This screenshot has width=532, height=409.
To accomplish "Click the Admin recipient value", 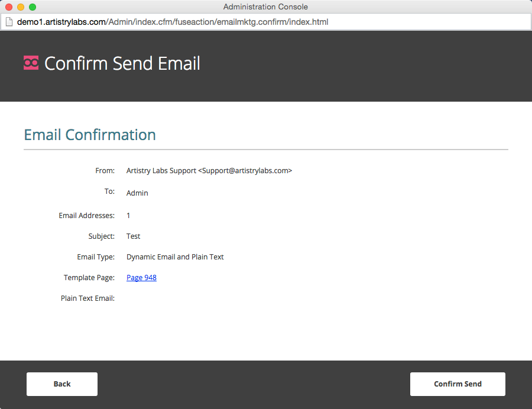I will [137, 193].
